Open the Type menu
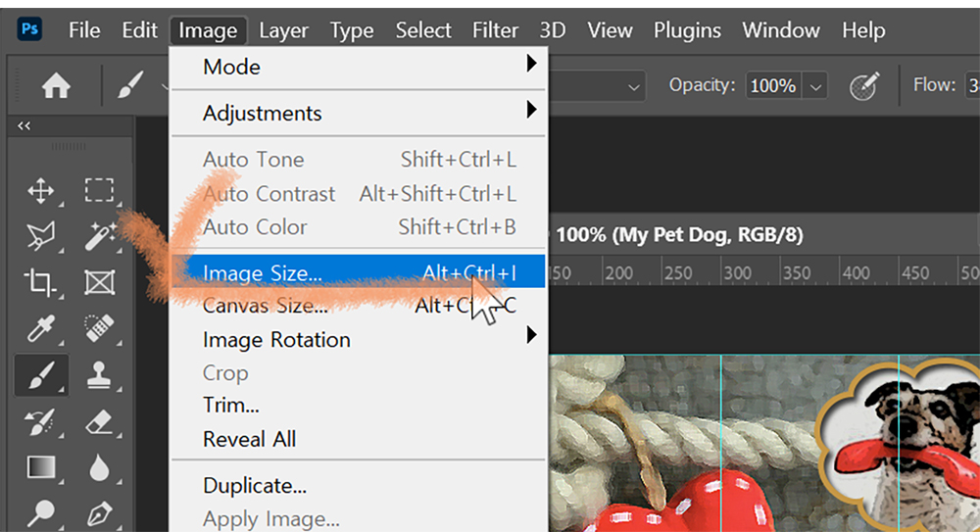Image resolution: width=980 pixels, height=532 pixels. tap(352, 30)
